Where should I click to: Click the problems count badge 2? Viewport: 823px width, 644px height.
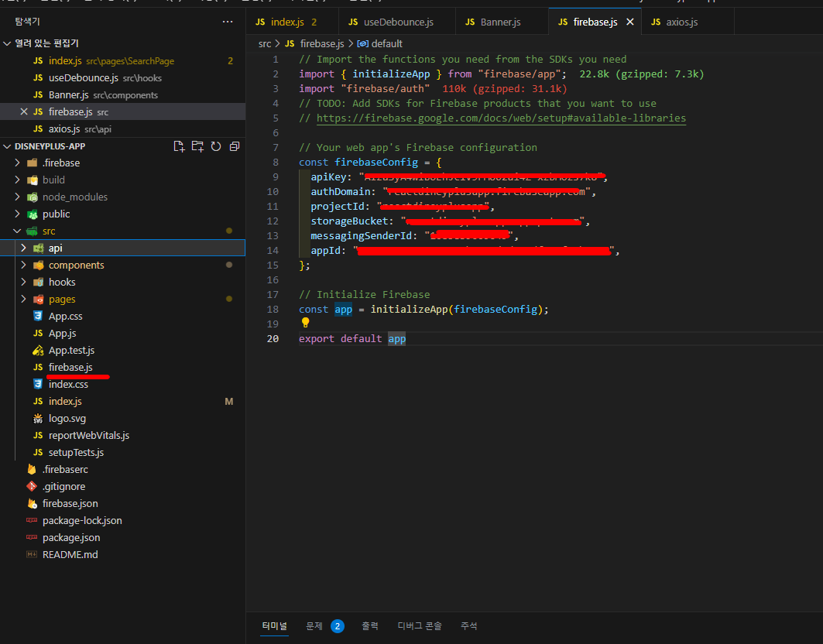[338, 626]
